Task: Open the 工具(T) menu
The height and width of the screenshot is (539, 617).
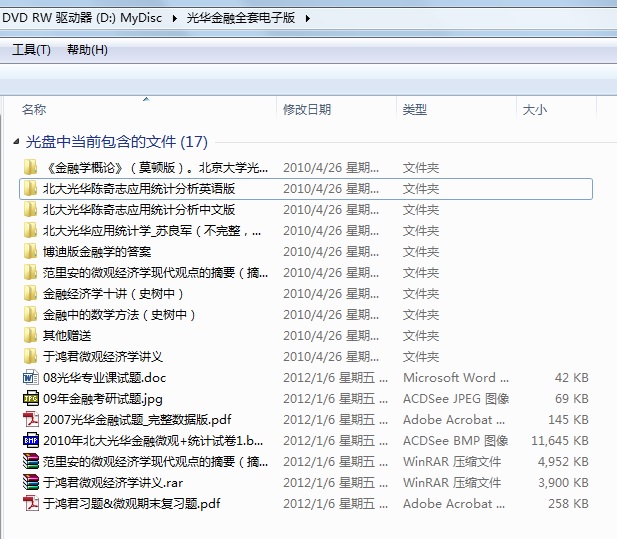Action: 31,50
